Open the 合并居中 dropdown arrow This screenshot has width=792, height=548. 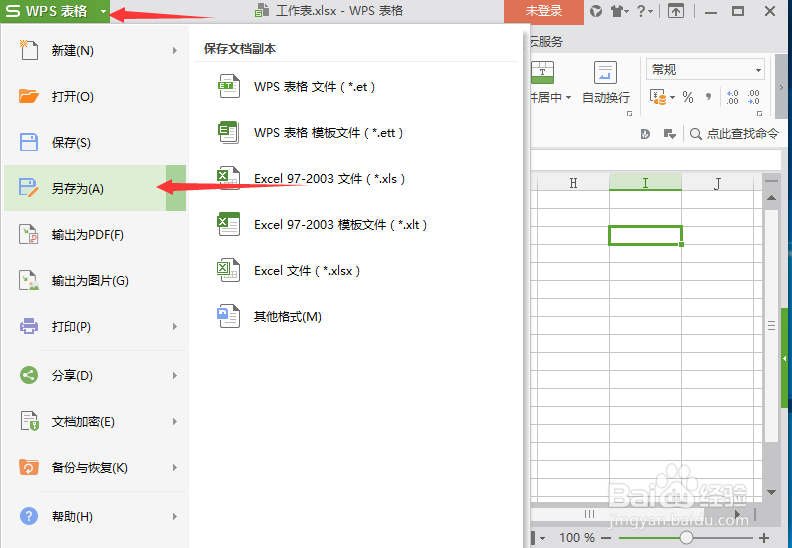pos(569,97)
